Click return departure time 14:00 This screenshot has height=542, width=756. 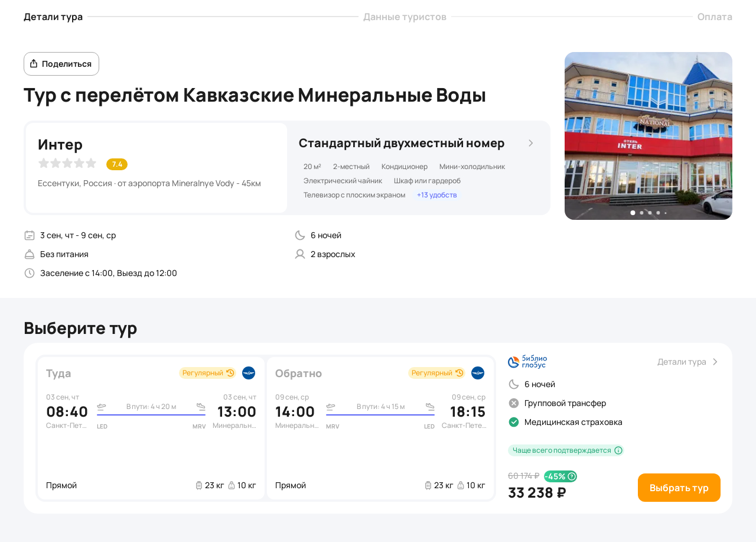click(x=295, y=412)
